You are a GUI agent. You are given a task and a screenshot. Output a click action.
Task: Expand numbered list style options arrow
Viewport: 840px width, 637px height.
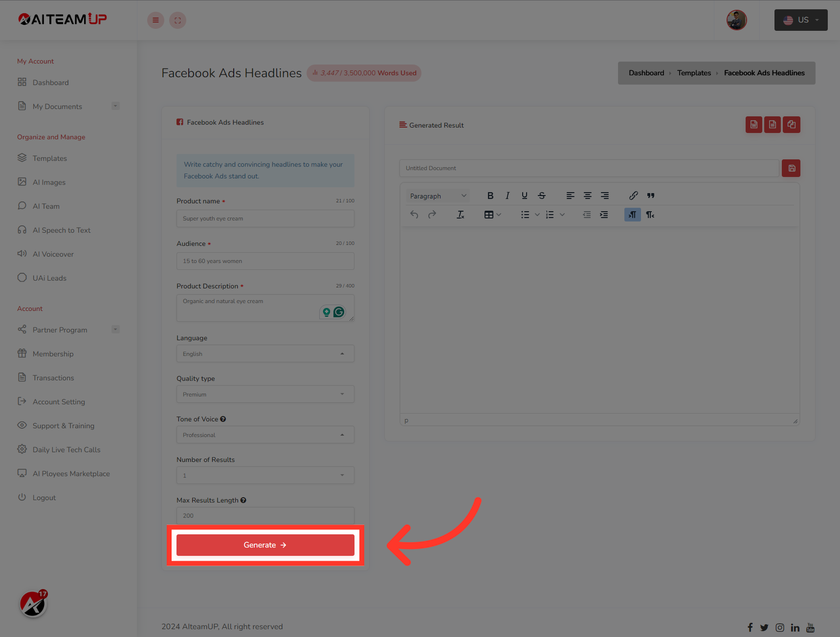pos(562,215)
